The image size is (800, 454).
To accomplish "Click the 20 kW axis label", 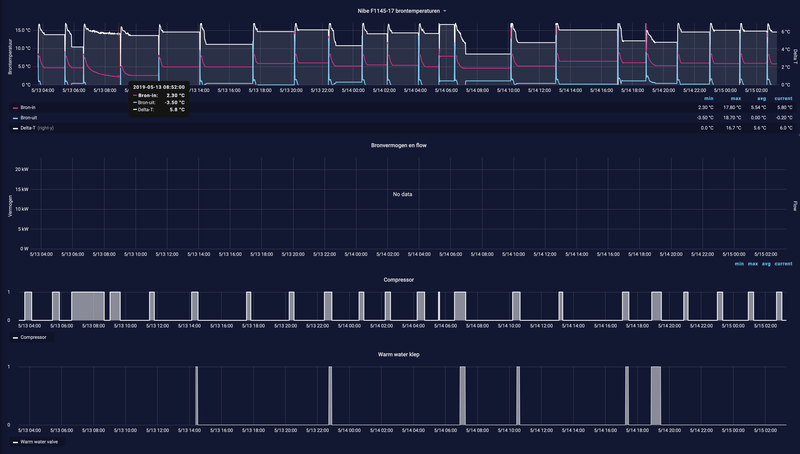I will coord(22,169).
